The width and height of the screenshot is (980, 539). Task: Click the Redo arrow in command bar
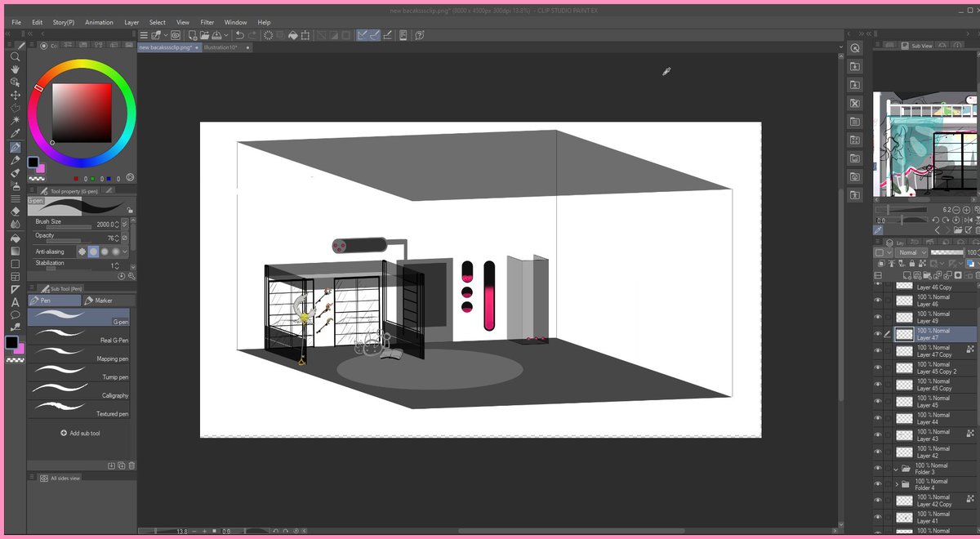tap(252, 35)
